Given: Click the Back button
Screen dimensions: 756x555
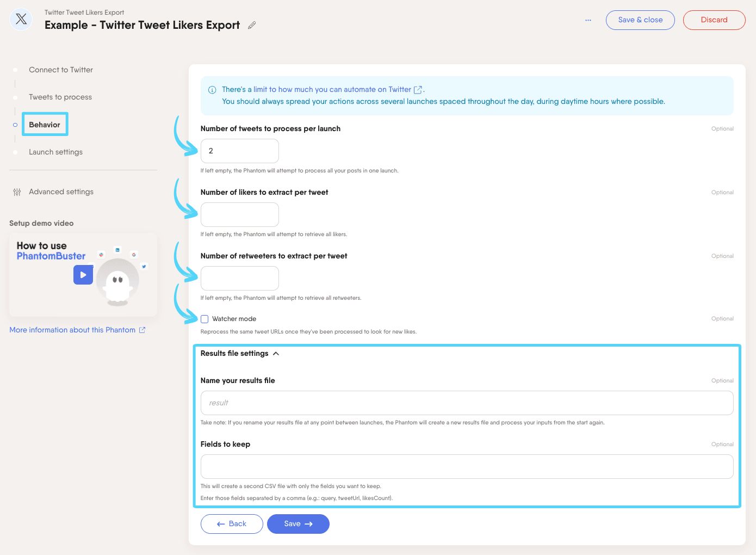Looking at the screenshot, I should [x=232, y=524].
